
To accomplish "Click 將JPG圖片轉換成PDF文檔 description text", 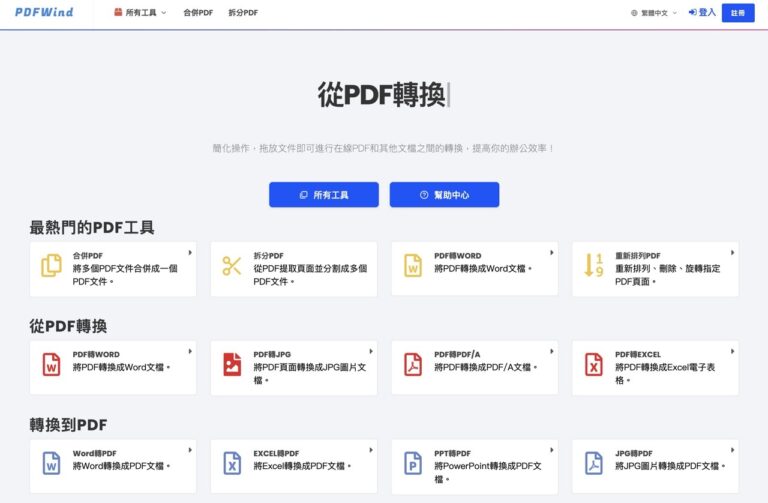I will (670, 466).
